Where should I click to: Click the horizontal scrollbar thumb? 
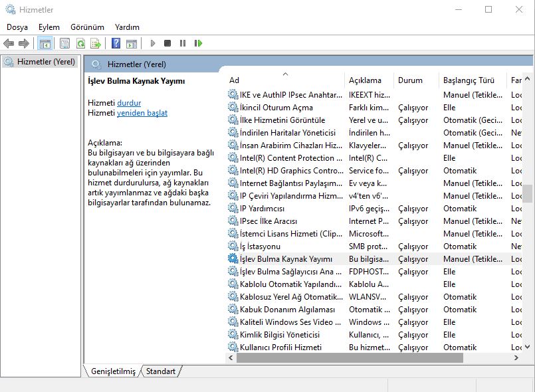350,358
